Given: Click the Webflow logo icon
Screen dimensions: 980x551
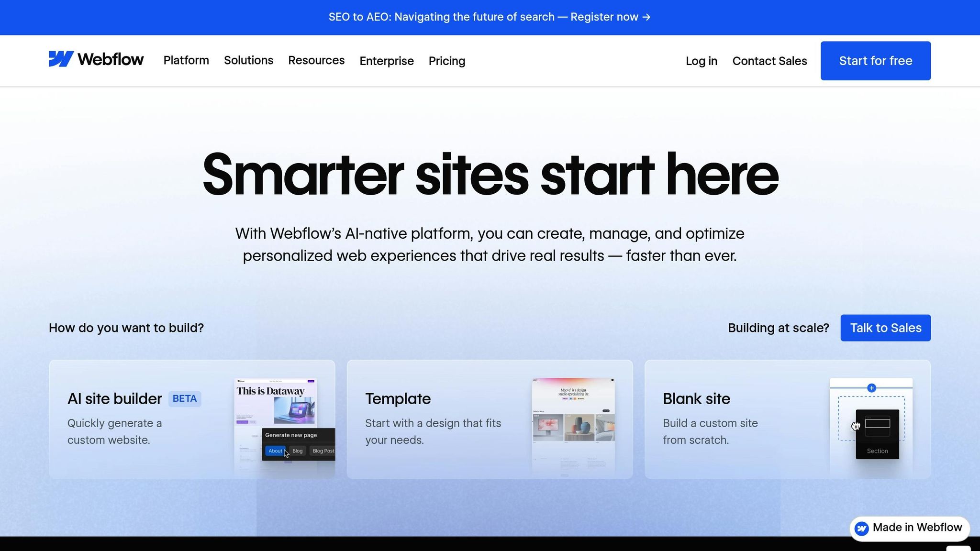Looking at the screenshot, I should point(61,59).
